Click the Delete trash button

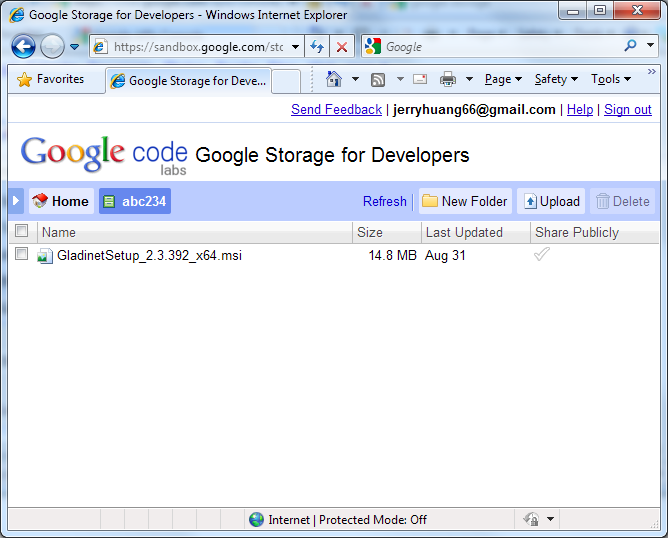tap(622, 201)
